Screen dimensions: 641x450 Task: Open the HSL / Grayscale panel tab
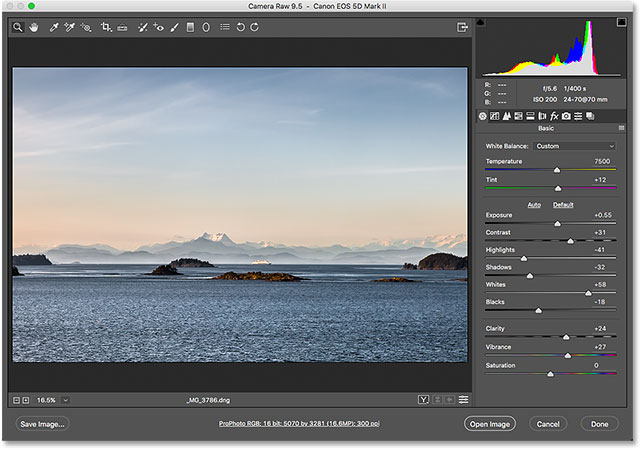[x=518, y=116]
